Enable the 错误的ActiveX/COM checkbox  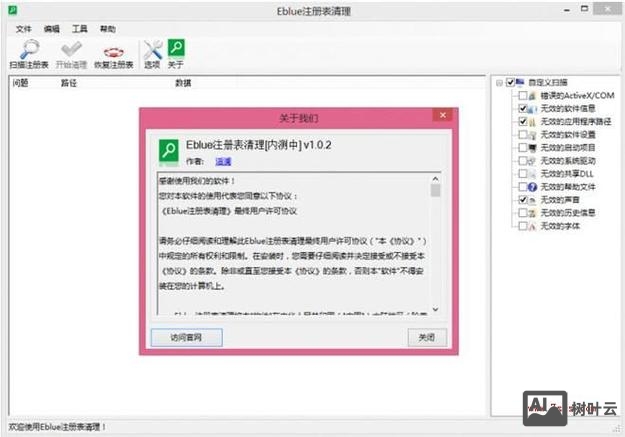(523, 95)
